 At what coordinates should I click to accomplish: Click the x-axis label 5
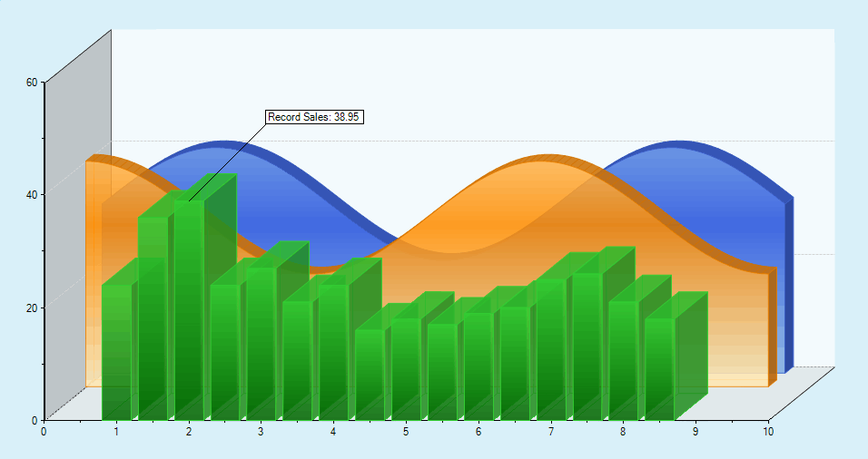click(x=406, y=432)
